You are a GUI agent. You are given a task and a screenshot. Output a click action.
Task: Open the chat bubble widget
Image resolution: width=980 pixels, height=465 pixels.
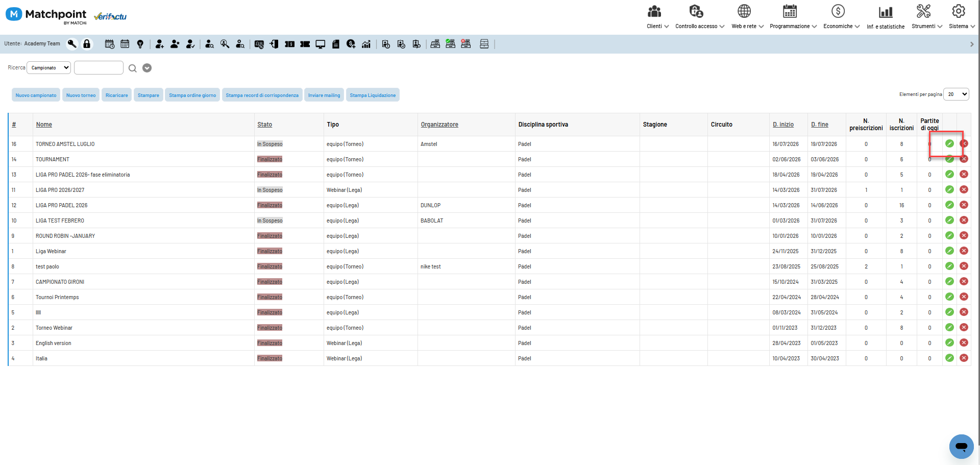click(x=962, y=447)
